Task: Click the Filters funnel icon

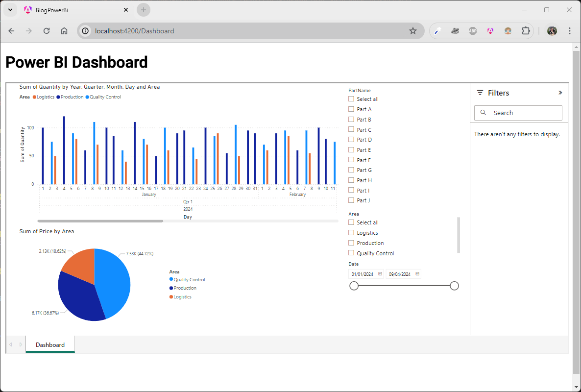Action: pyautogui.click(x=480, y=93)
